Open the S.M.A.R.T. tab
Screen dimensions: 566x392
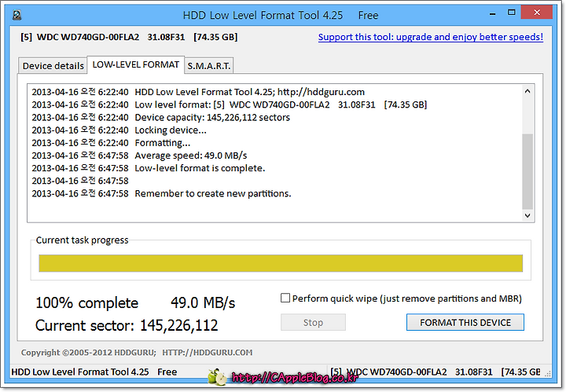pyautogui.click(x=208, y=66)
